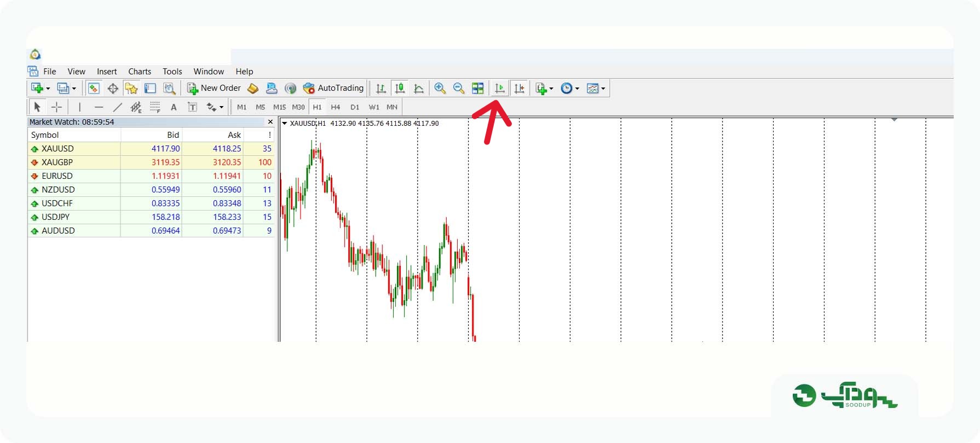Select the arrow Cursor tool
Screen dimensions: 980x443
tap(37, 107)
